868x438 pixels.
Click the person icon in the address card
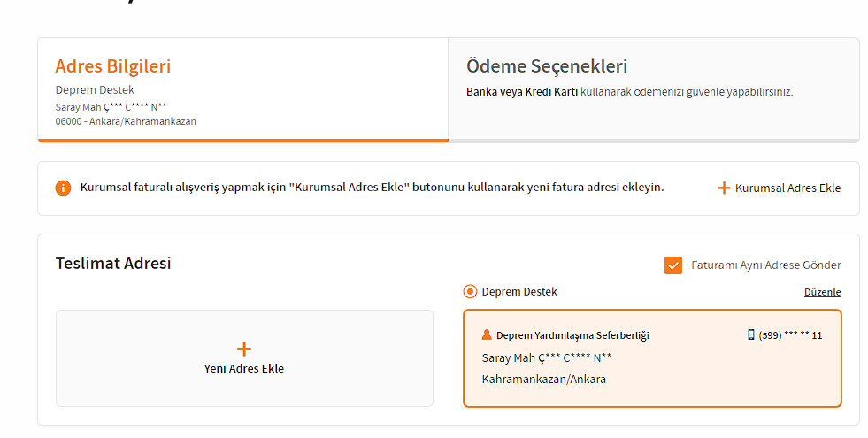click(487, 335)
